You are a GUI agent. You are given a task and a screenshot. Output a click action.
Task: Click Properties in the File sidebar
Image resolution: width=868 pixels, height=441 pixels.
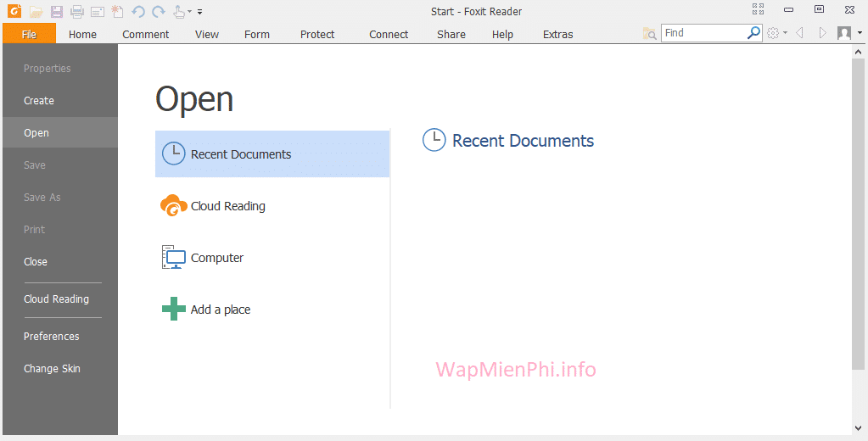59,69
